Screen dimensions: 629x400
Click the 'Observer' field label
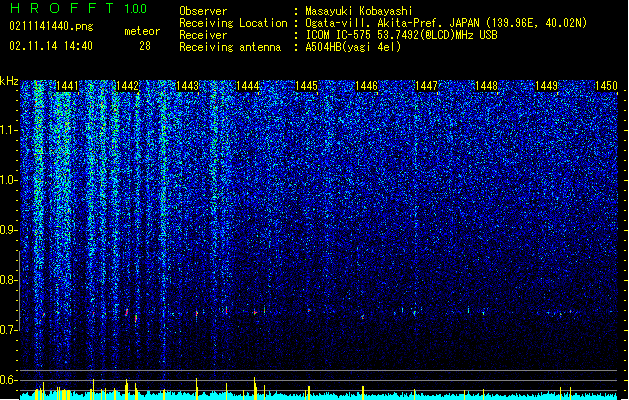click(x=203, y=11)
